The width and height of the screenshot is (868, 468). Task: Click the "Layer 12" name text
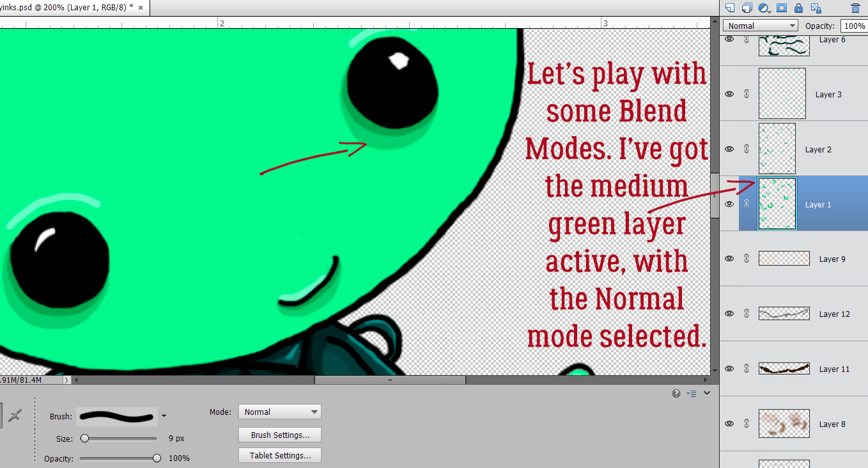(x=835, y=314)
